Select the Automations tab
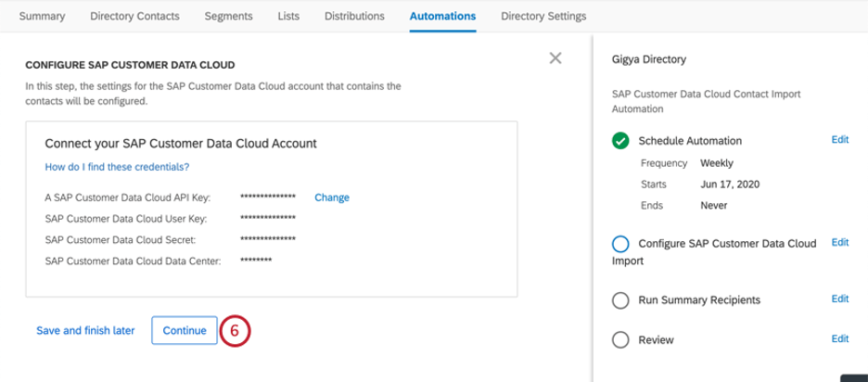Screen dimensions: 868x382 443,16
